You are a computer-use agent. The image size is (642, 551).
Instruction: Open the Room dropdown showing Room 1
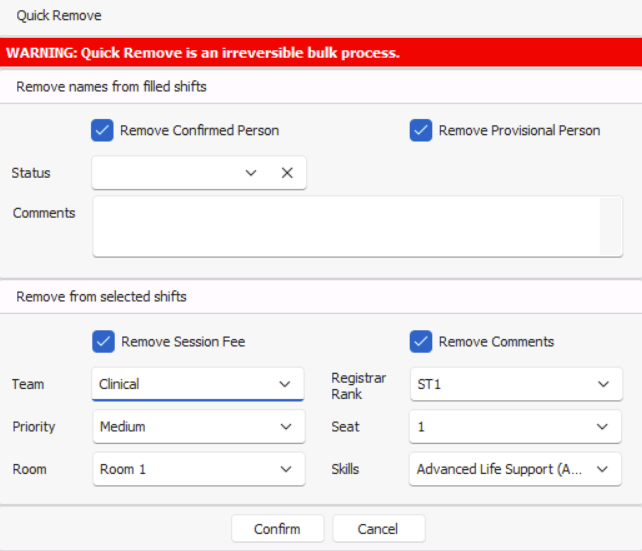[199, 469]
